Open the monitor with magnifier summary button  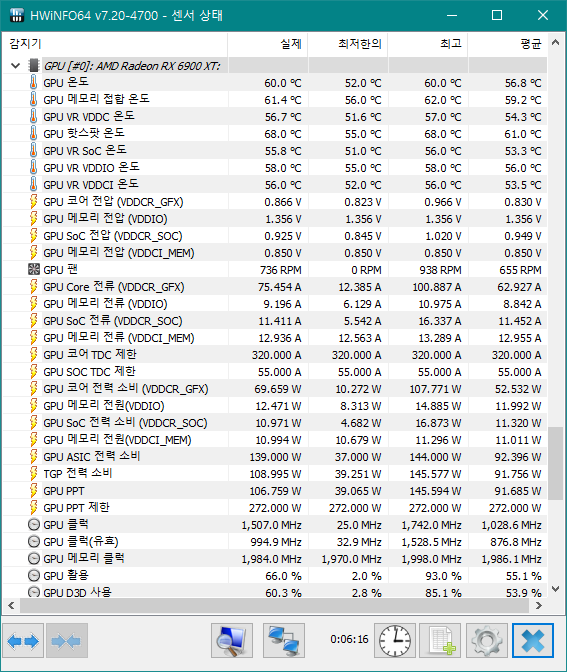coord(232,641)
